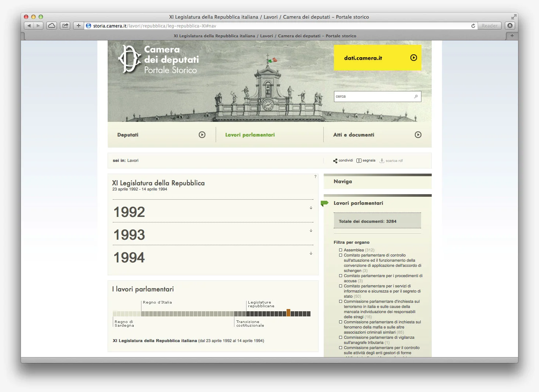The width and height of the screenshot is (539, 392).
Task: Expand the 1993 section arrow
Action: 311,231
